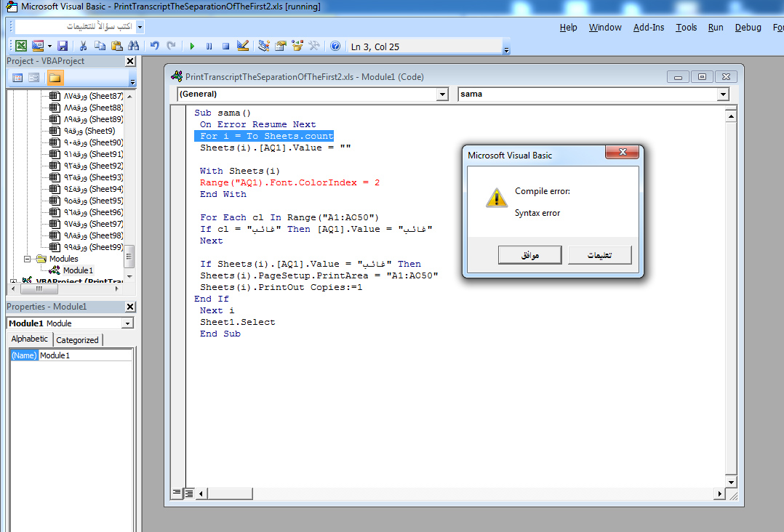Click the Insert UserForm toolbar icon

pyautogui.click(x=38, y=46)
